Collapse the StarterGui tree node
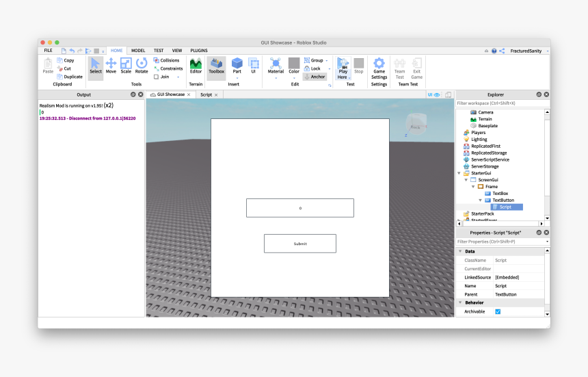This screenshot has width=588, height=377. tap(459, 173)
